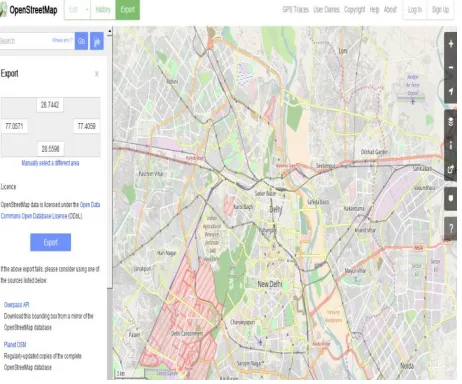Screen dimensions: 462x384
Task: Click the 'New Delhi' map label
Action: (x=270, y=284)
